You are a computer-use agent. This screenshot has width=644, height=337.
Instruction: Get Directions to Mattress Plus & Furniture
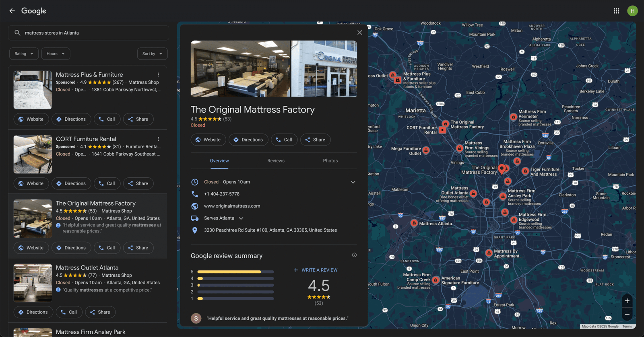click(x=71, y=119)
